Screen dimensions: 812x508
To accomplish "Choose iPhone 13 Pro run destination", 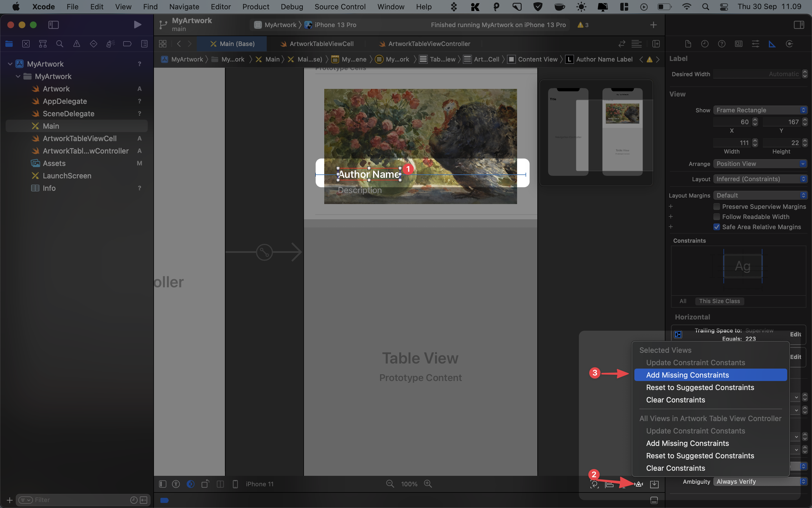I will [x=330, y=25].
